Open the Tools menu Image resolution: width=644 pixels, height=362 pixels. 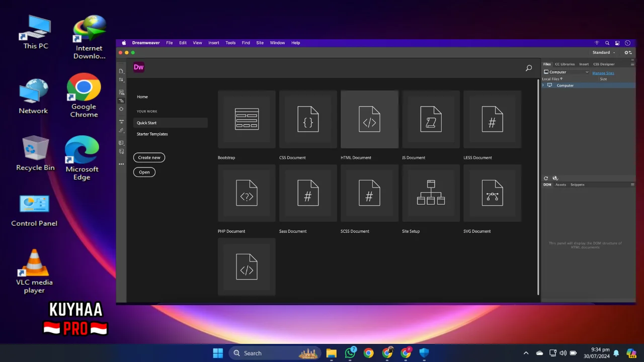(230, 43)
